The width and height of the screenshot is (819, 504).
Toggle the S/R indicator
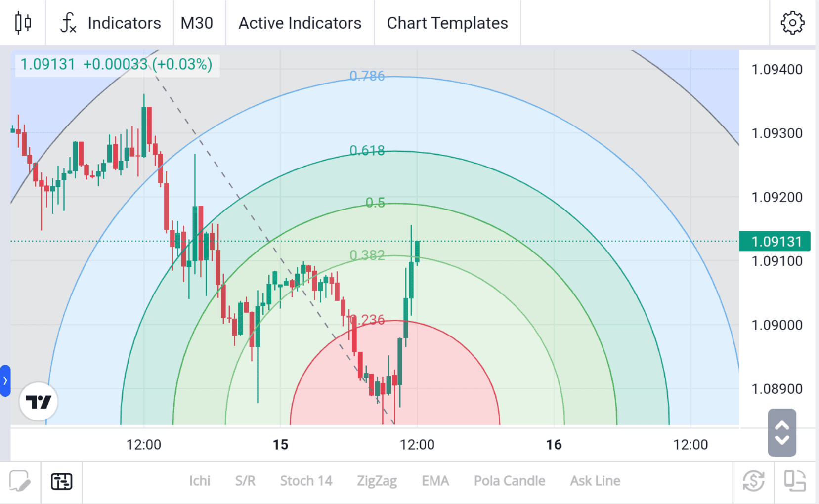245,481
